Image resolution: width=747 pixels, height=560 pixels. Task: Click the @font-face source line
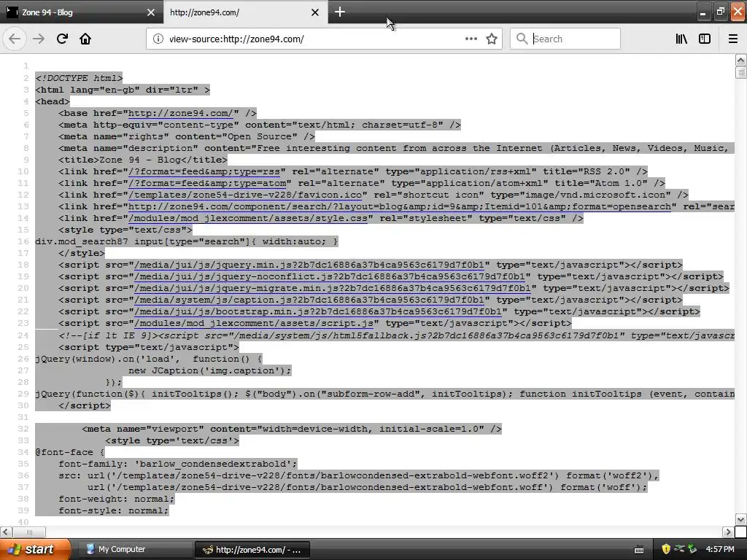pos(70,452)
